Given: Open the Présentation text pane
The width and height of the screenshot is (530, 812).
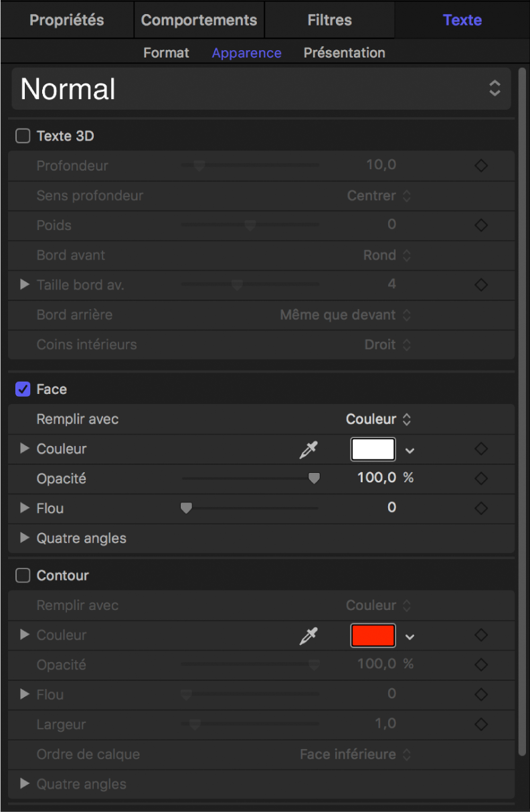Looking at the screenshot, I should (x=344, y=53).
